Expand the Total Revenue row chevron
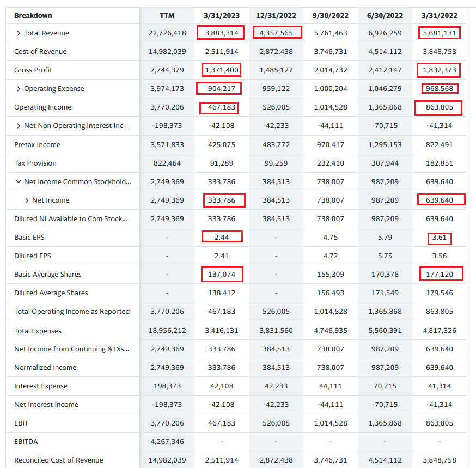476x468 pixels. click(19, 33)
